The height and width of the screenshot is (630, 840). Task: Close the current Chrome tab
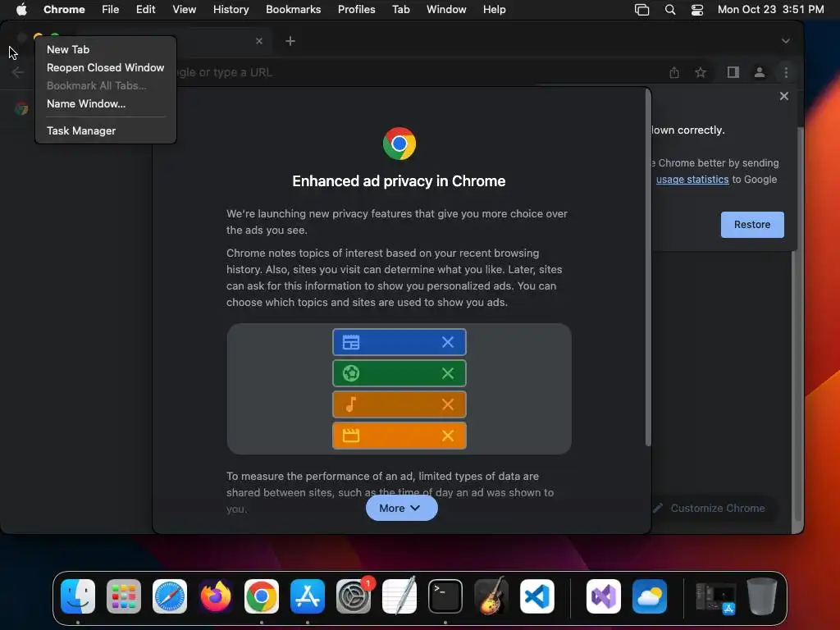pos(259,41)
